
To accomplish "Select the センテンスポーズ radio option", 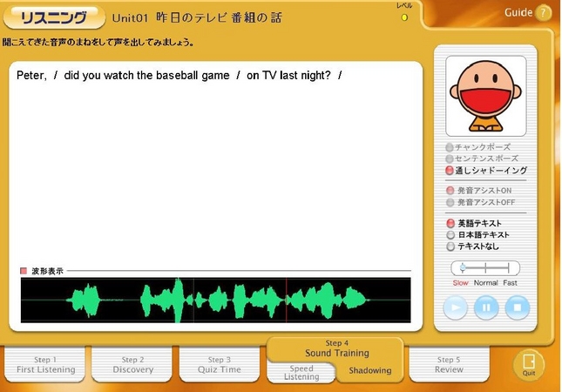I will click(450, 159).
